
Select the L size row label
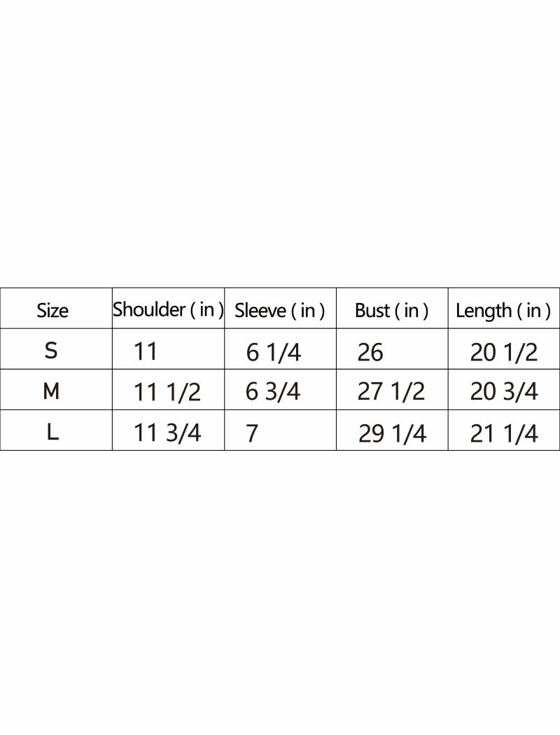pyautogui.click(x=52, y=432)
